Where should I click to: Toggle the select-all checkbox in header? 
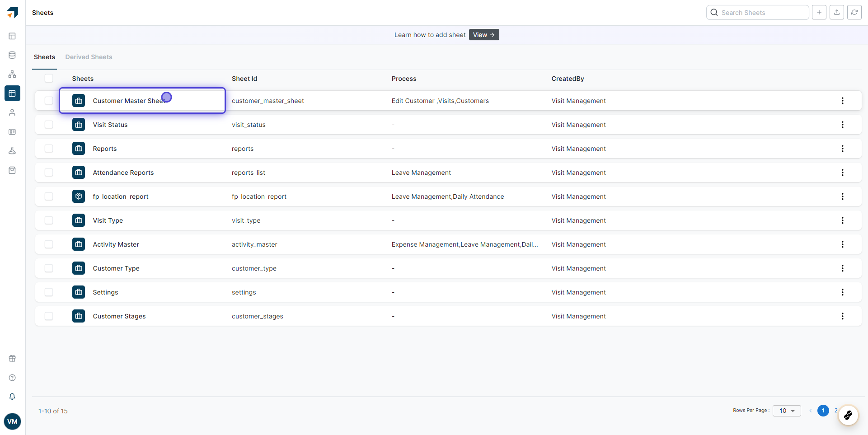[x=49, y=79]
